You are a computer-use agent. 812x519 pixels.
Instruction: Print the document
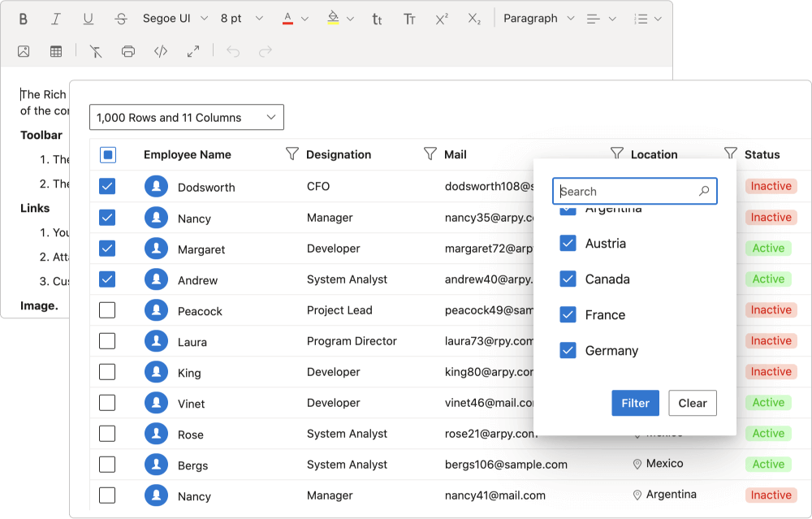point(128,50)
